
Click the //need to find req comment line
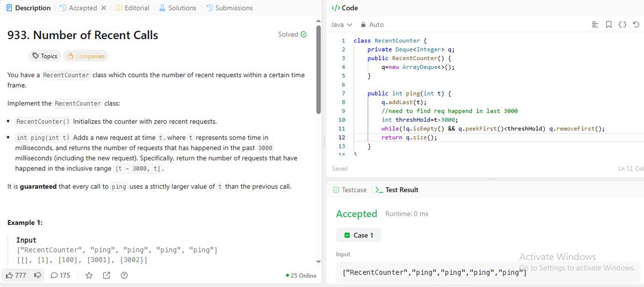pos(450,111)
